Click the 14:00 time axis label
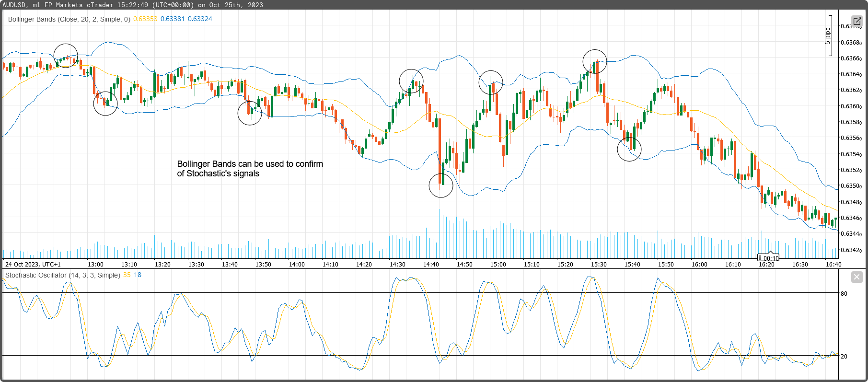Screen dimensions: 868x382 [x=297, y=265]
